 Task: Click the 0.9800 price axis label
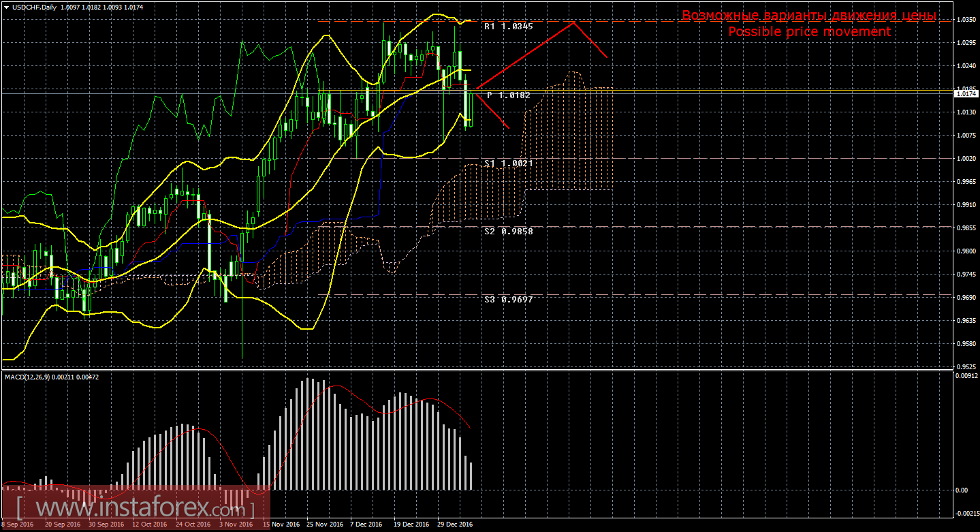pyautogui.click(x=966, y=251)
